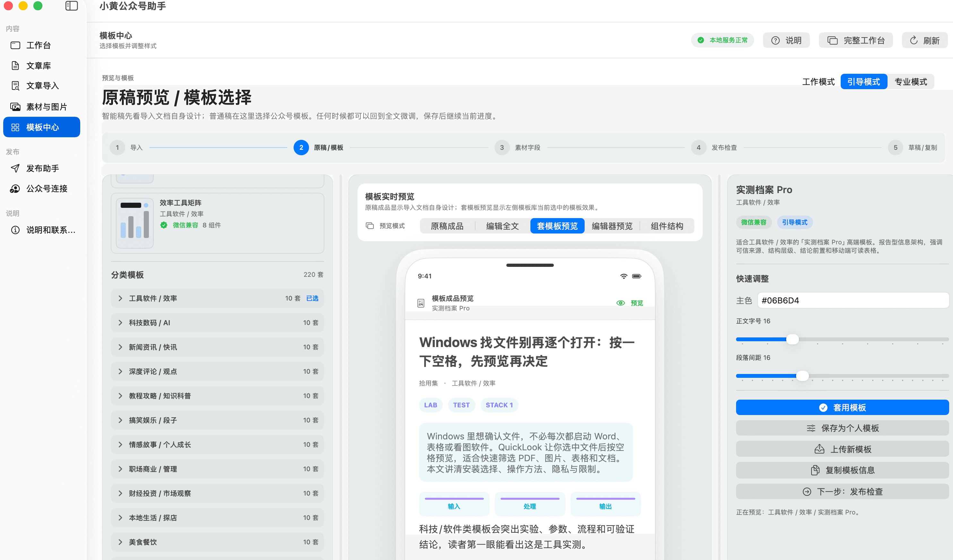Click the 引导模式 tag in the template panel

pyautogui.click(x=794, y=222)
